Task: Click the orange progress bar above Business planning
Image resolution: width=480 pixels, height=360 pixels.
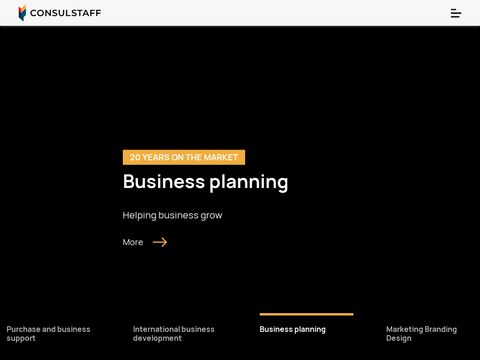Action: pos(306,314)
